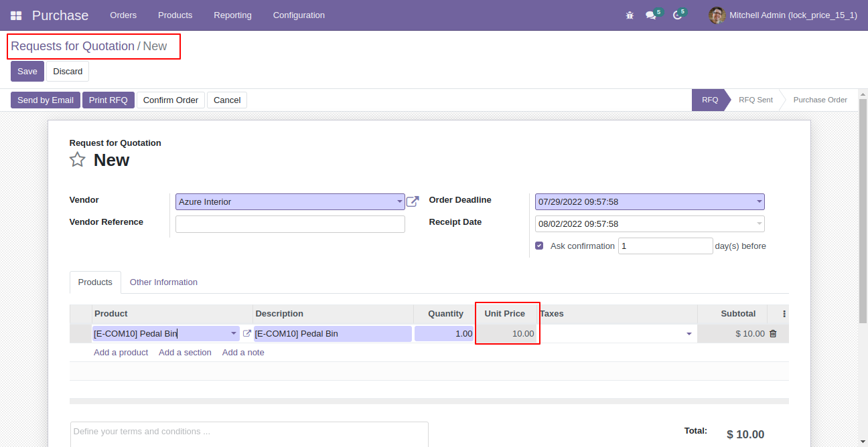Viewport: 868px width, 447px height.
Task: Expand the Taxes dropdown
Action: coord(689,333)
